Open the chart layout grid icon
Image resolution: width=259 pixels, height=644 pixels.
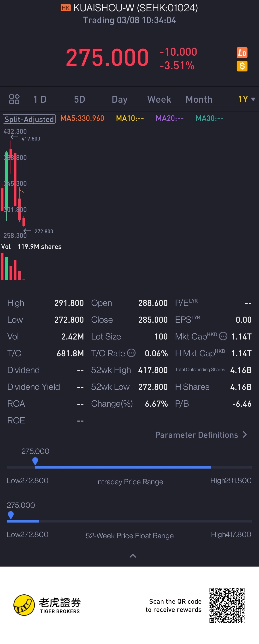click(x=14, y=99)
